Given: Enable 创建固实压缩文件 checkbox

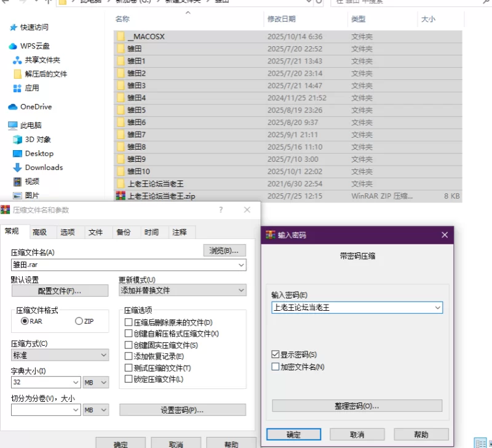Looking at the screenshot, I should point(129,345).
